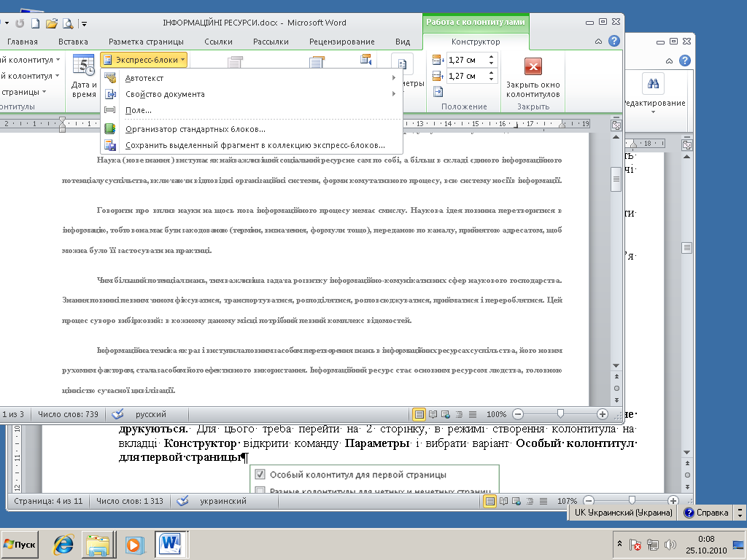Open Internet Explorer from the taskbar

63,544
